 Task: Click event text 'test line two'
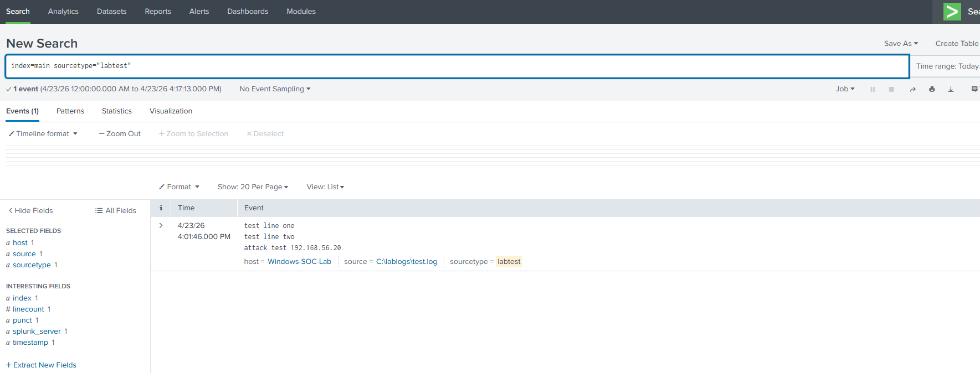(x=269, y=237)
